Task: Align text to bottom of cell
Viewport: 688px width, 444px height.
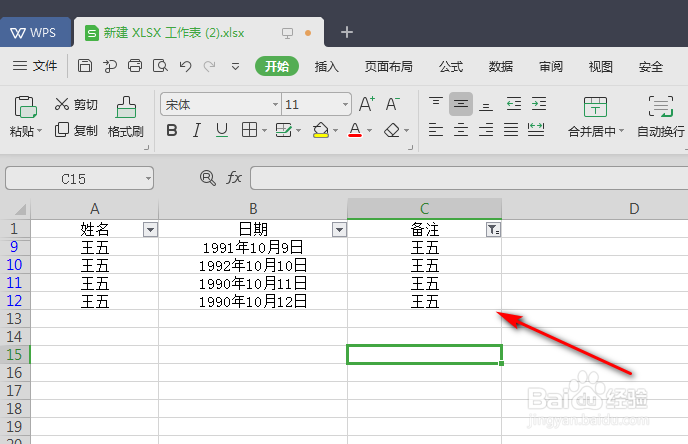Action: (x=486, y=106)
